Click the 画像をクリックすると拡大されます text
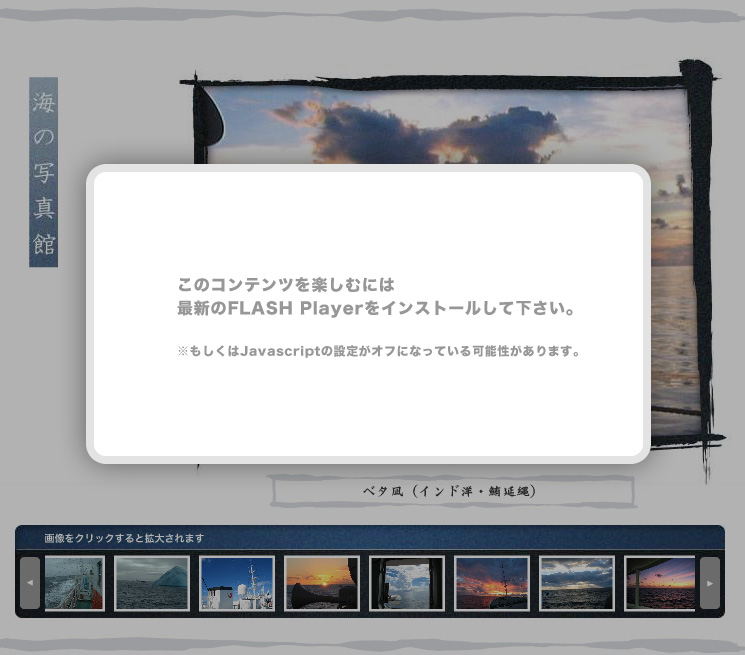745x655 pixels. (124, 538)
